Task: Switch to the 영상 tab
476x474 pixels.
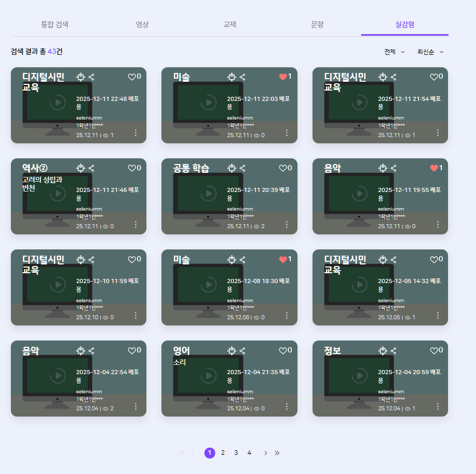Action: [x=142, y=24]
